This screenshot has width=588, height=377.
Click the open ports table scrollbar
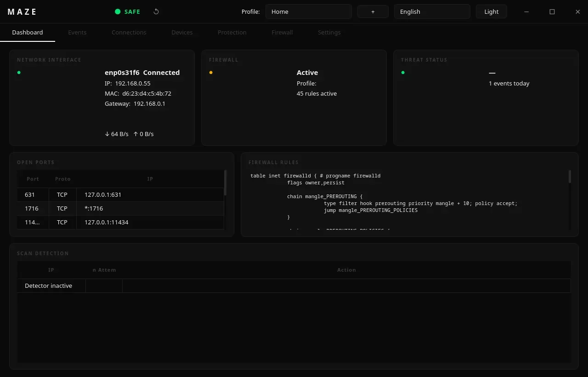coord(225,183)
